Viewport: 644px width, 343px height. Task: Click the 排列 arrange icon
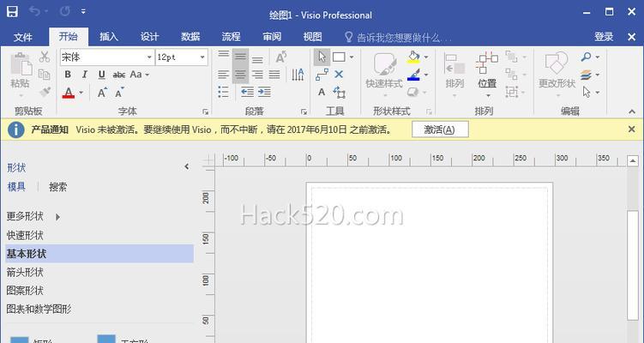point(454,63)
